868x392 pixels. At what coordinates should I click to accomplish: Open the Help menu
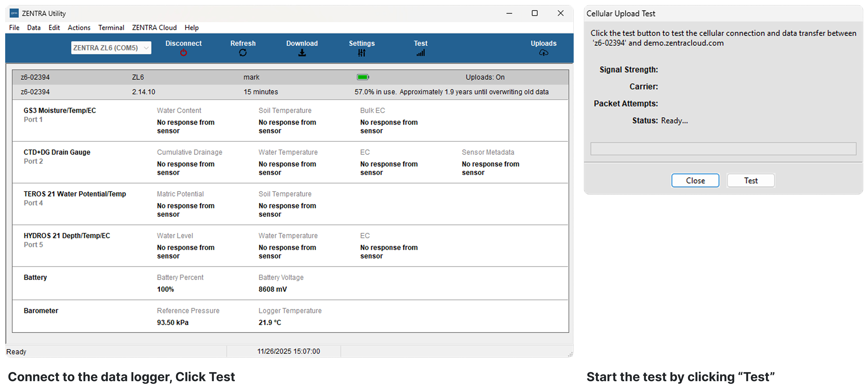tap(191, 28)
